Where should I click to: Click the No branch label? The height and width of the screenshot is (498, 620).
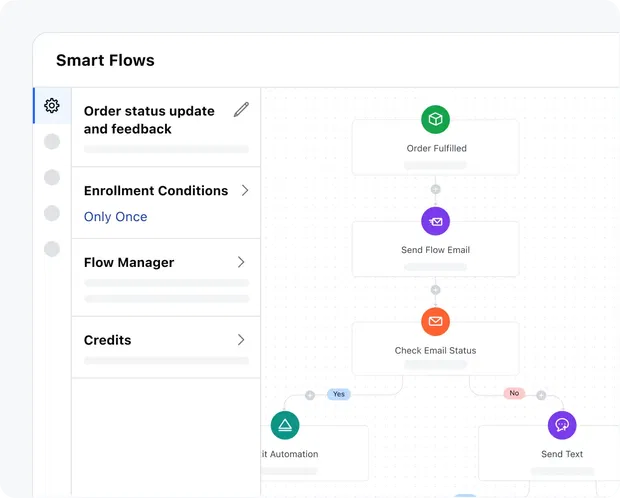coord(514,394)
